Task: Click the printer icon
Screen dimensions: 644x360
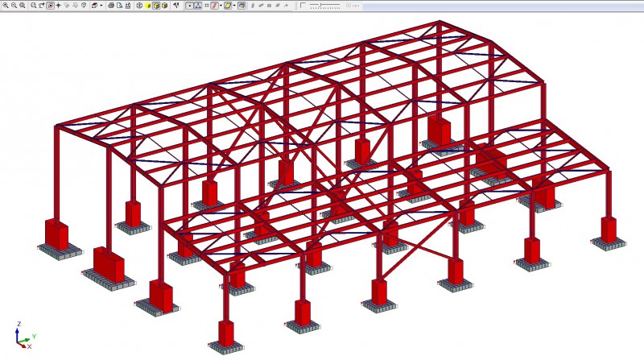Action: pyautogui.click(x=111, y=6)
